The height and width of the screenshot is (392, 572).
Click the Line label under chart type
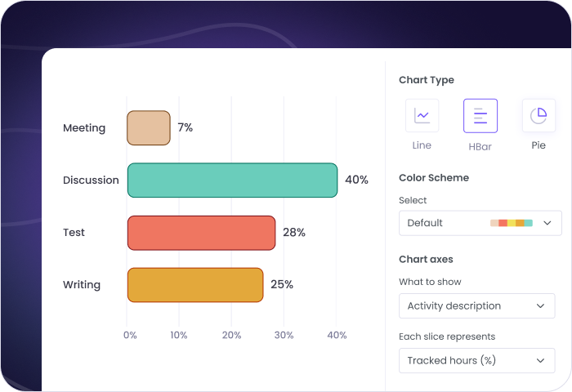pyautogui.click(x=422, y=145)
